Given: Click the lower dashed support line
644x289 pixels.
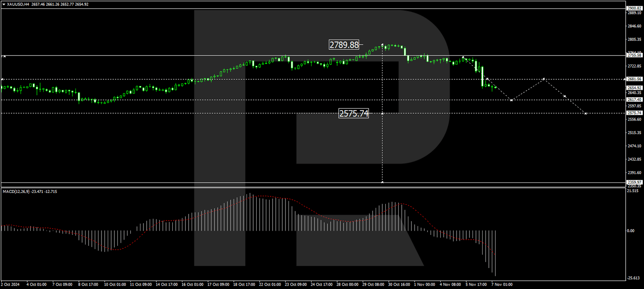Looking at the screenshot, I should click(x=168, y=113).
